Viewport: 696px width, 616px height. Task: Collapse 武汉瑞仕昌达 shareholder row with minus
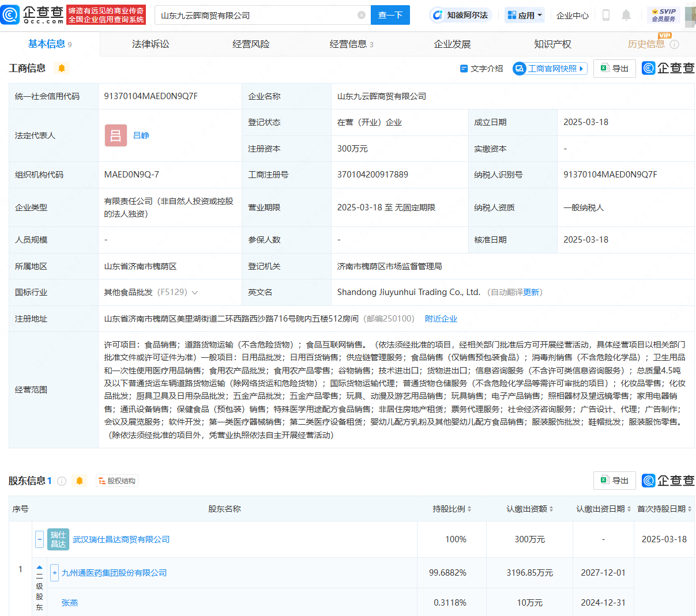tap(39, 539)
